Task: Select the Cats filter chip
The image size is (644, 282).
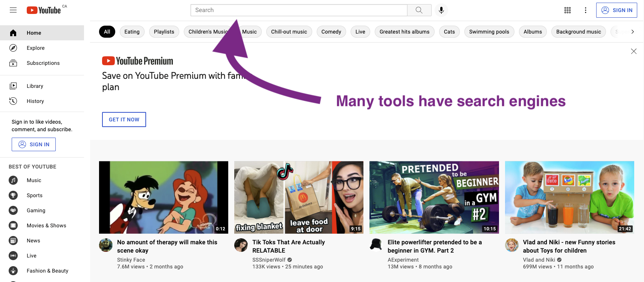Action: [x=449, y=32]
